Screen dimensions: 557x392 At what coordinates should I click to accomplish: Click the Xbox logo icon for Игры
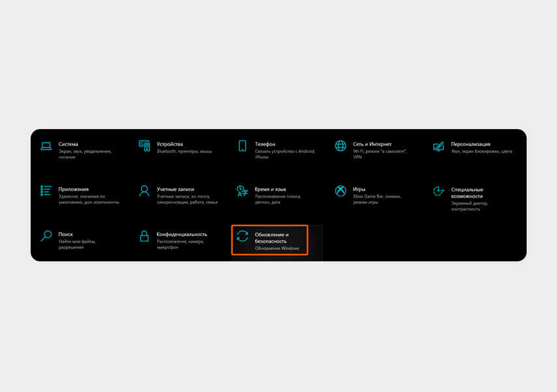tap(340, 191)
